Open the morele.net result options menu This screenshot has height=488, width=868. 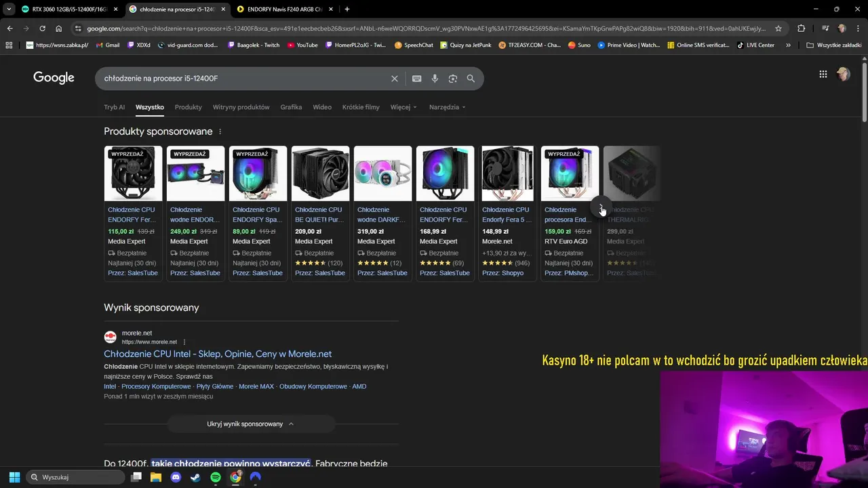click(184, 342)
